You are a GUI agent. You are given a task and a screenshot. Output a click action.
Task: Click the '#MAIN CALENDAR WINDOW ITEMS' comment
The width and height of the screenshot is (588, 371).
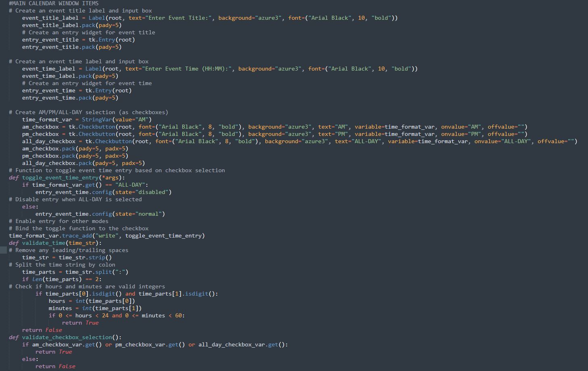click(x=54, y=3)
